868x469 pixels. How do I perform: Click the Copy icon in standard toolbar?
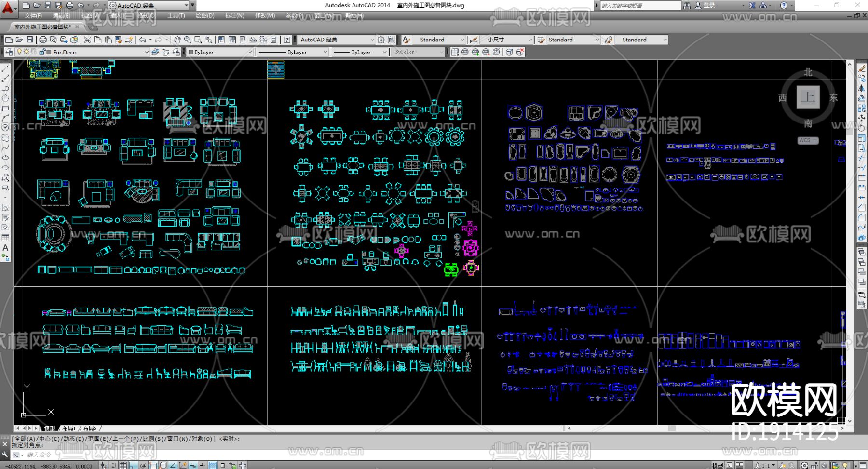(x=97, y=40)
